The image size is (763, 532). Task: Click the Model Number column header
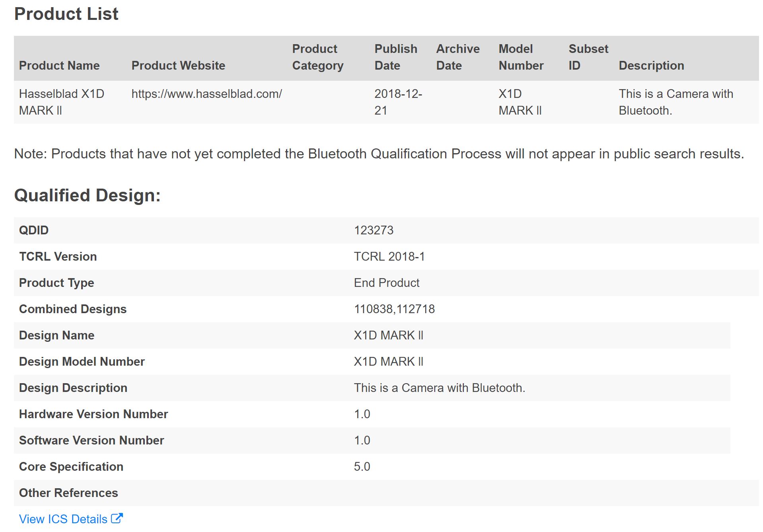[x=521, y=57]
